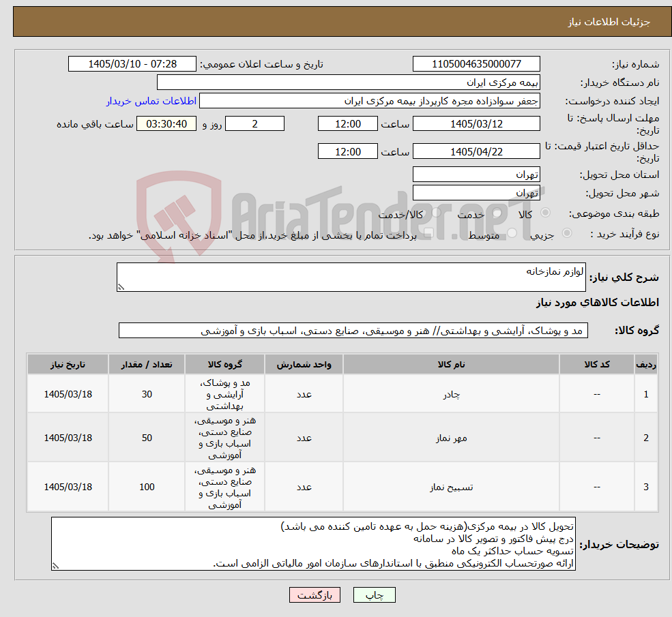Click the delivery city field تهران
Image resolution: width=672 pixels, height=617 pixels.
476,193
